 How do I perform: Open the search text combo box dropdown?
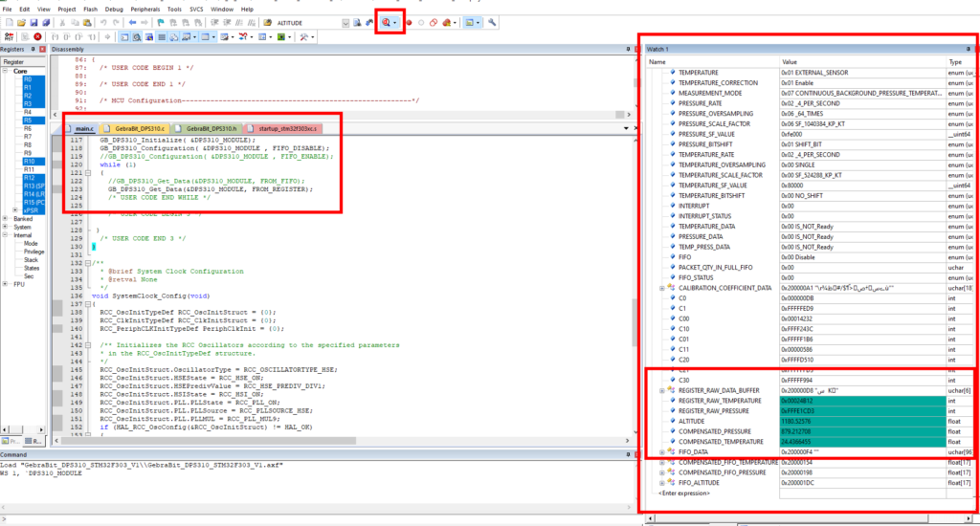tap(345, 23)
